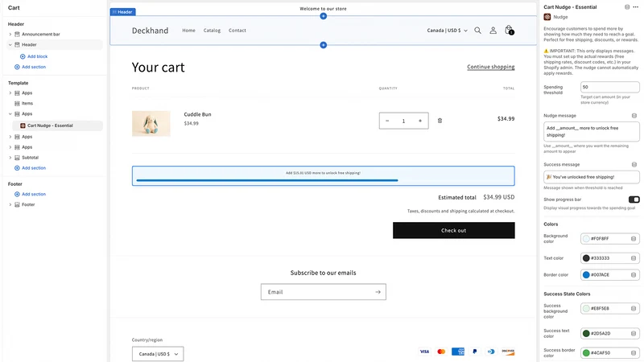Select Cart Nudge - Essential in sidebar
644x362 pixels.
pyautogui.click(x=57, y=125)
